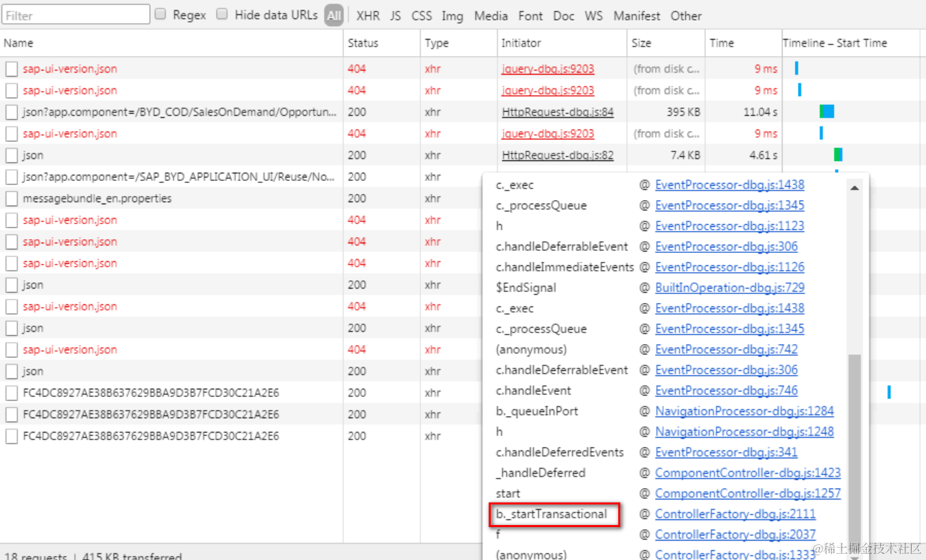Open ControllerFactory-dbg.js:2037 link
Image resolution: width=926 pixels, height=560 pixels.
tap(735, 534)
